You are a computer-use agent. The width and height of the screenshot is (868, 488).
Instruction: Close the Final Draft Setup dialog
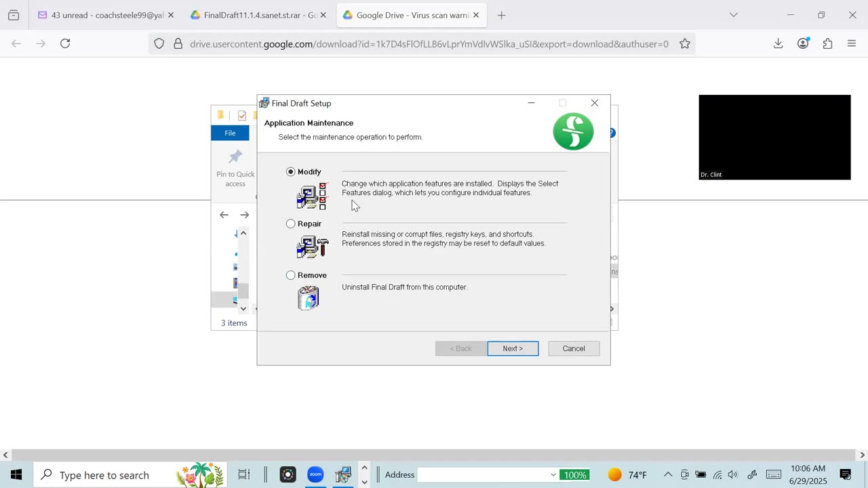(595, 103)
